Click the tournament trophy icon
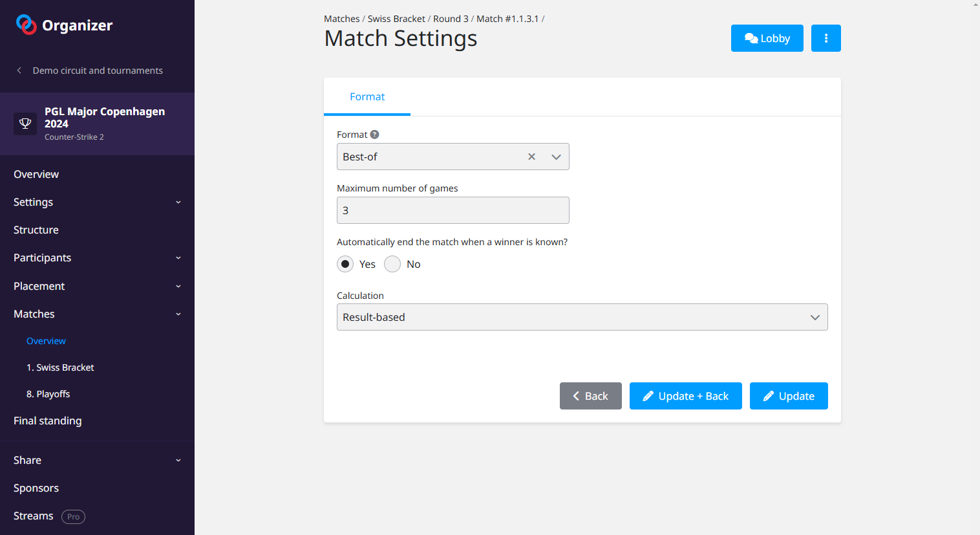The image size is (980, 535). click(25, 124)
